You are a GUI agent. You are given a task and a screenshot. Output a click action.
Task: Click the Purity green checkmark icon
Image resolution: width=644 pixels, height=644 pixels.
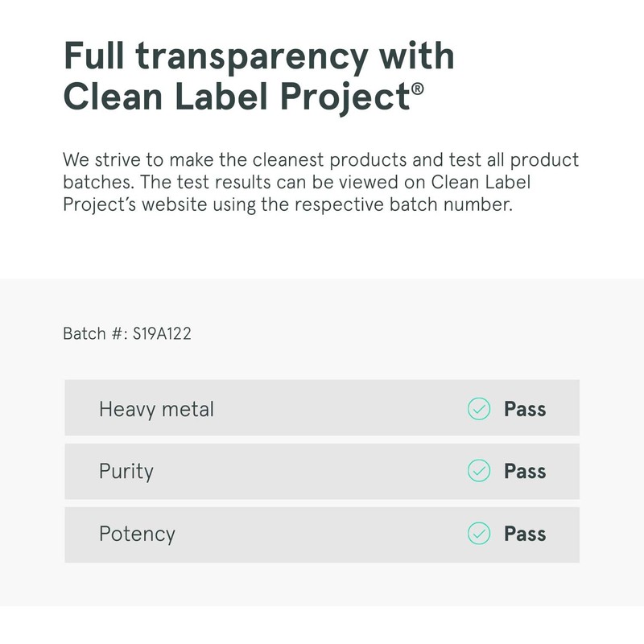tap(479, 471)
